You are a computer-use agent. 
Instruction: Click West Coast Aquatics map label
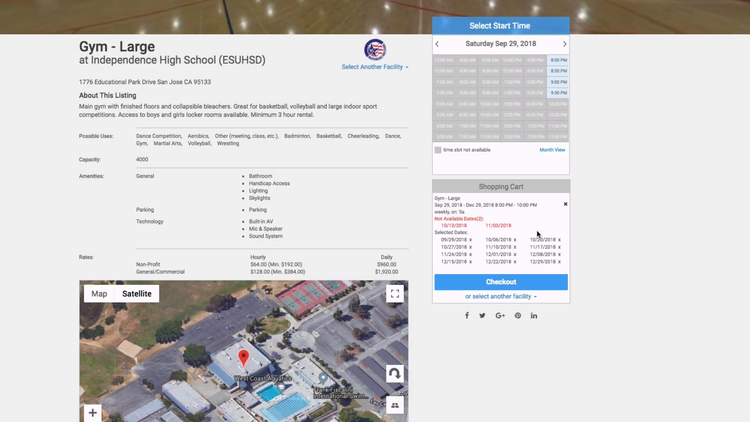coord(263,378)
